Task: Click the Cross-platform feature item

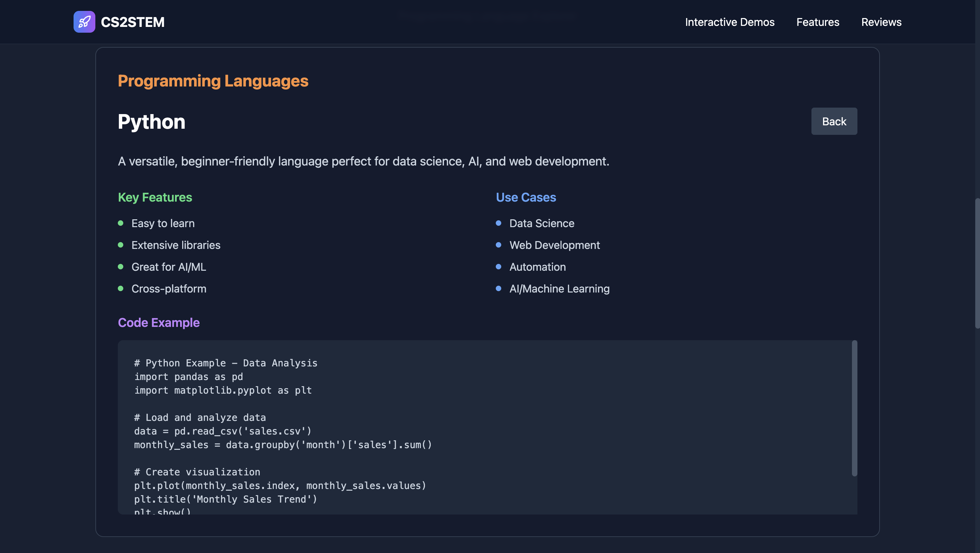Action: coord(169,289)
